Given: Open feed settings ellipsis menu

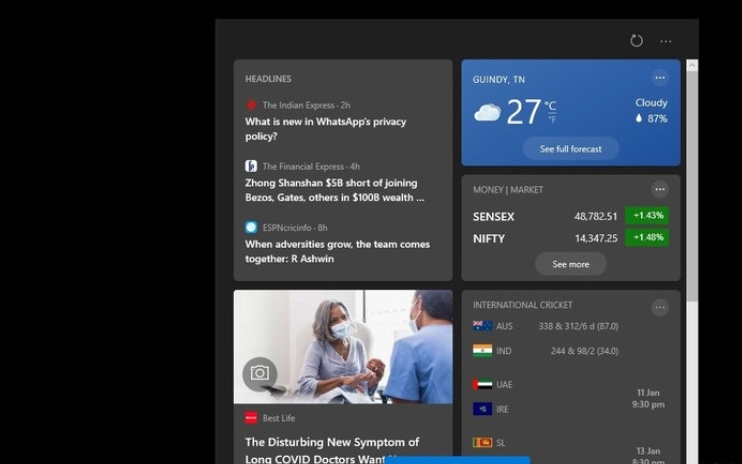Looking at the screenshot, I should click(666, 41).
